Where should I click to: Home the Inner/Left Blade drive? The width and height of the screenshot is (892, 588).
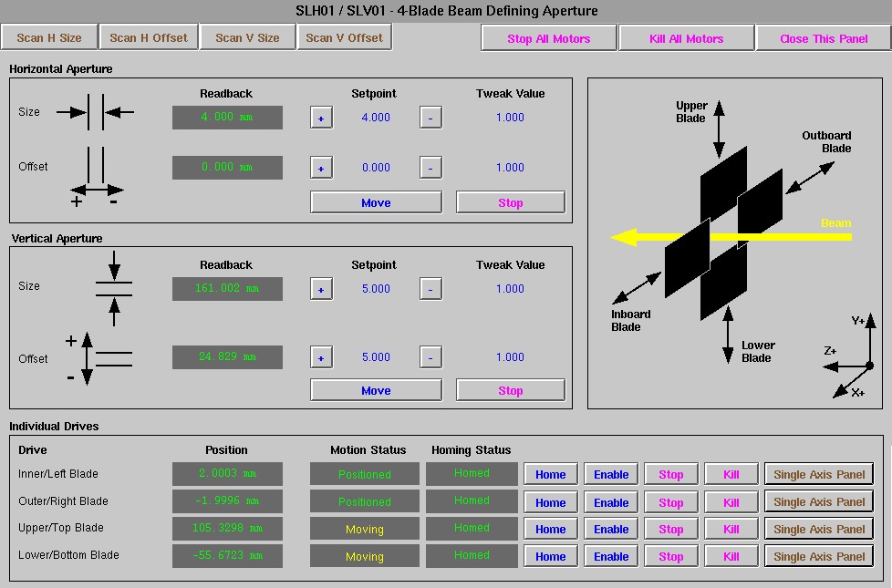[551, 474]
